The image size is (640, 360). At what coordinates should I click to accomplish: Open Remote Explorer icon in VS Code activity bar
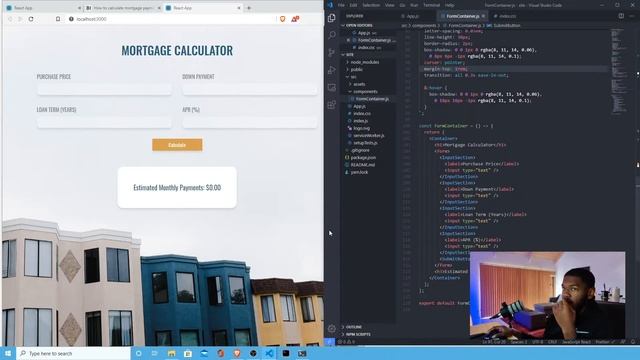tap(332, 87)
